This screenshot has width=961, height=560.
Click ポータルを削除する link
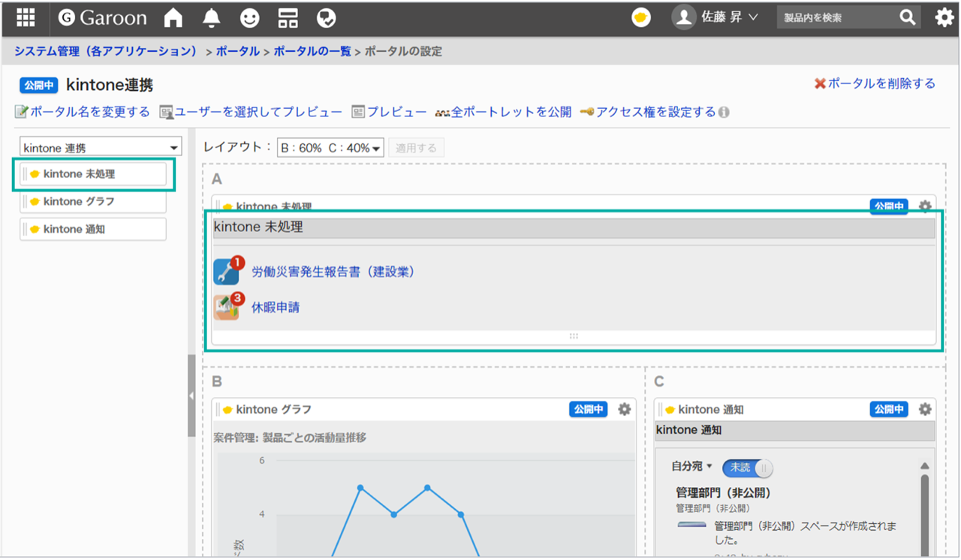[x=875, y=83]
